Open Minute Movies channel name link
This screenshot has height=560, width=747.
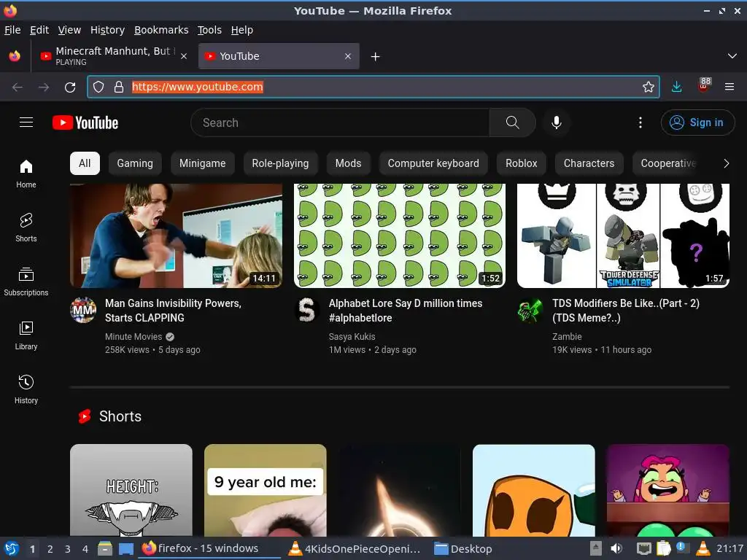click(133, 337)
